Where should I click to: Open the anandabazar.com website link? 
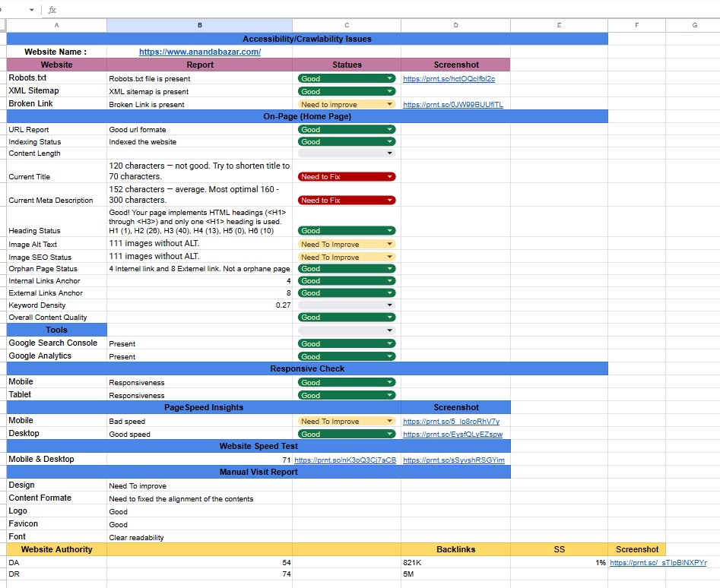coord(200,52)
